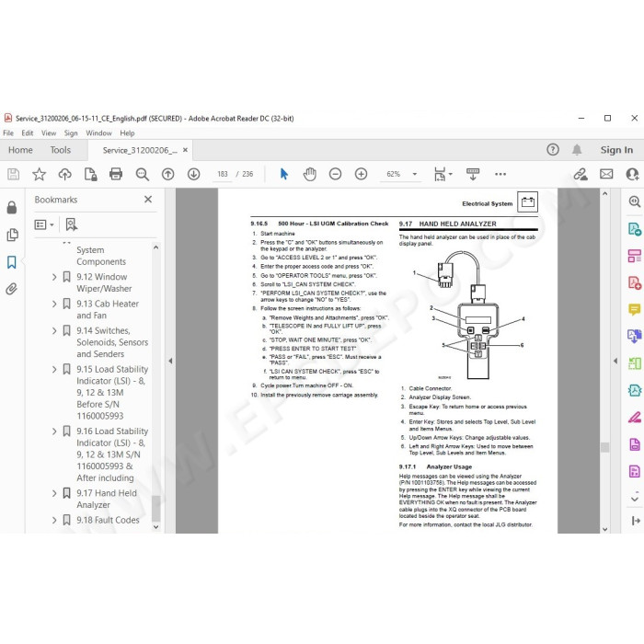This screenshot has width=644, height=644.
Task: Open the Sign menu
Action: tap(71, 133)
